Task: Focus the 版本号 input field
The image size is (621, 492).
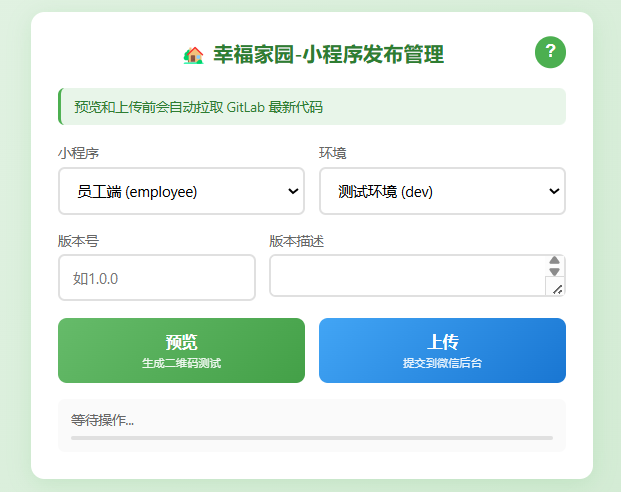Action: point(157,278)
